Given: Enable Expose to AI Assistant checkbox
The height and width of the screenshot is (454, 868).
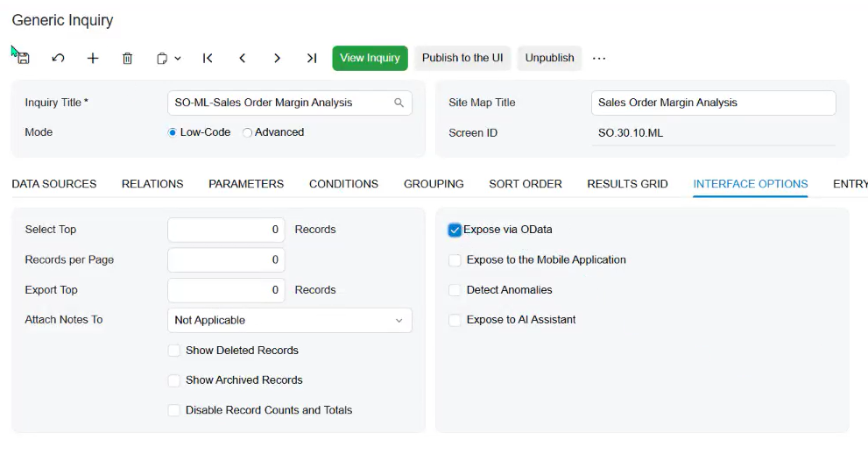Looking at the screenshot, I should [x=455, y=320].
